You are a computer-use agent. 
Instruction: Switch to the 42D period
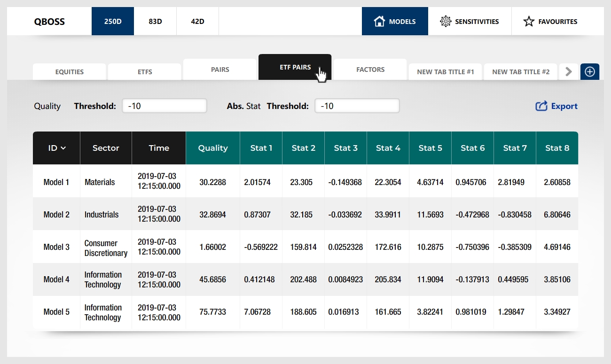[x=197, y=22]
